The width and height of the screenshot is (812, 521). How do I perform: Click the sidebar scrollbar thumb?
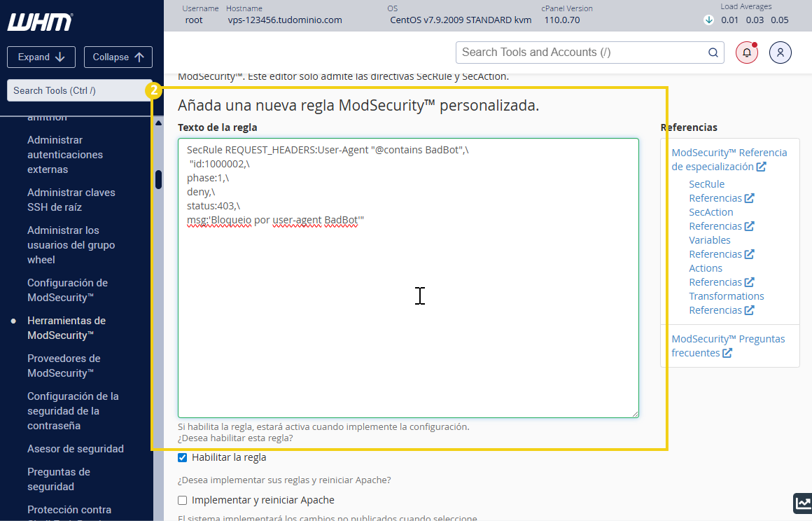158,180
